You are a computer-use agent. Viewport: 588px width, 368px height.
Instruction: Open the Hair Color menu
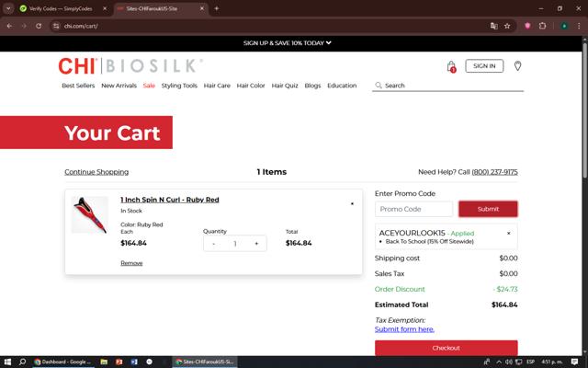(251, 86)
